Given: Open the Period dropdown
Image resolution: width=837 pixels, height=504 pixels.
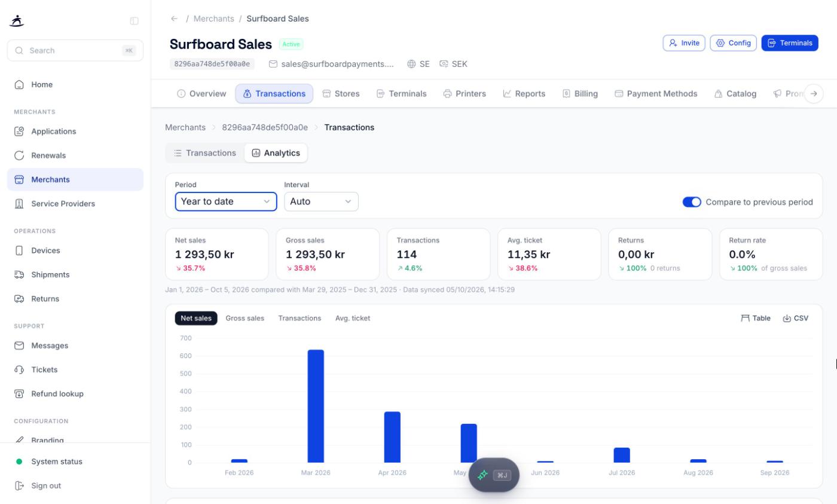Looking at the screenshot, I should point(226,201).
